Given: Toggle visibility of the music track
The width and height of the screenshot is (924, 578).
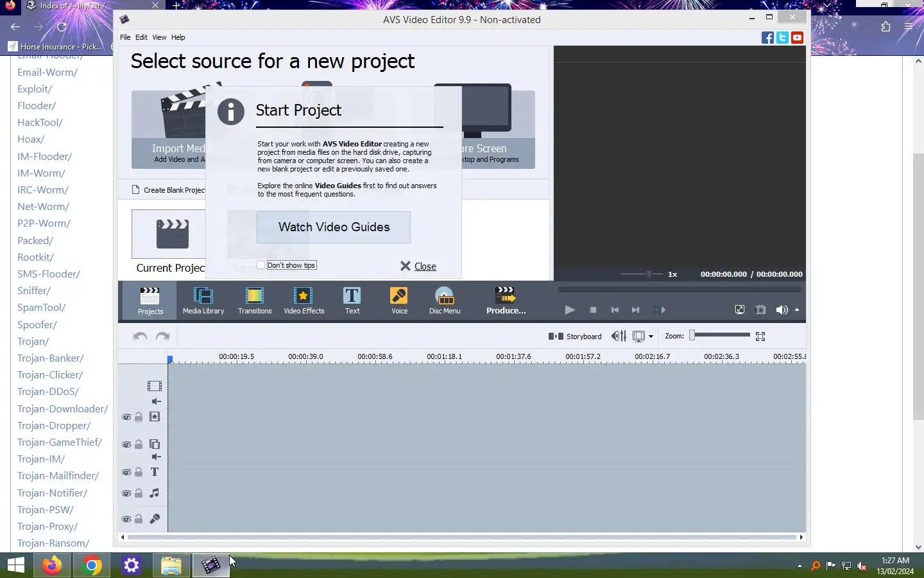Looking at the screenshot, I should 126,493.
